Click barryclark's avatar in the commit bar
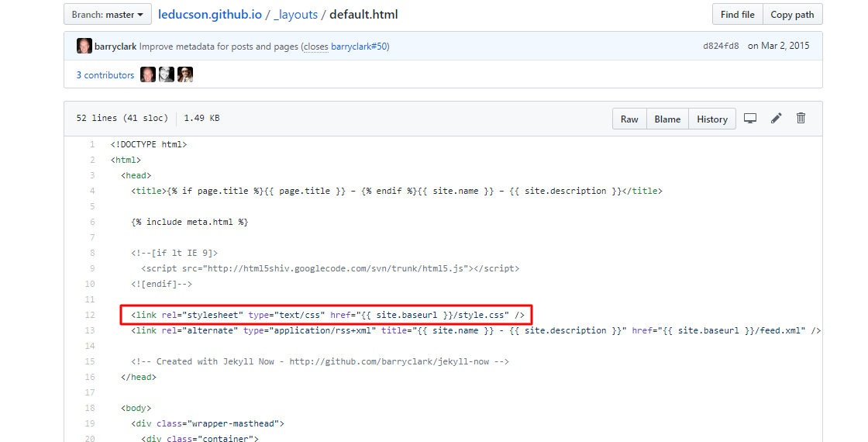This screenshot has height=442, width=868. 84,47
